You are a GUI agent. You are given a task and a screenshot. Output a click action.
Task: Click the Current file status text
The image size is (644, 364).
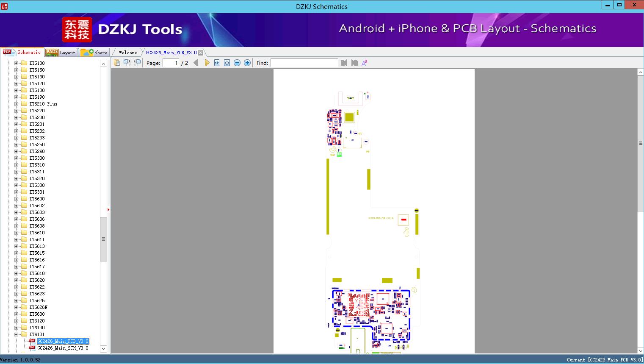605,360
